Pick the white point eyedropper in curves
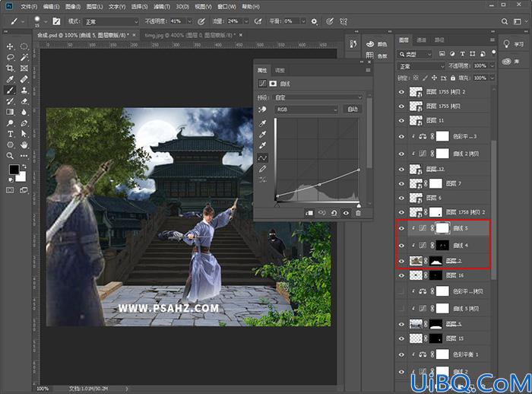The height and width of the screenshot is (394, 532). pos(262,145)
